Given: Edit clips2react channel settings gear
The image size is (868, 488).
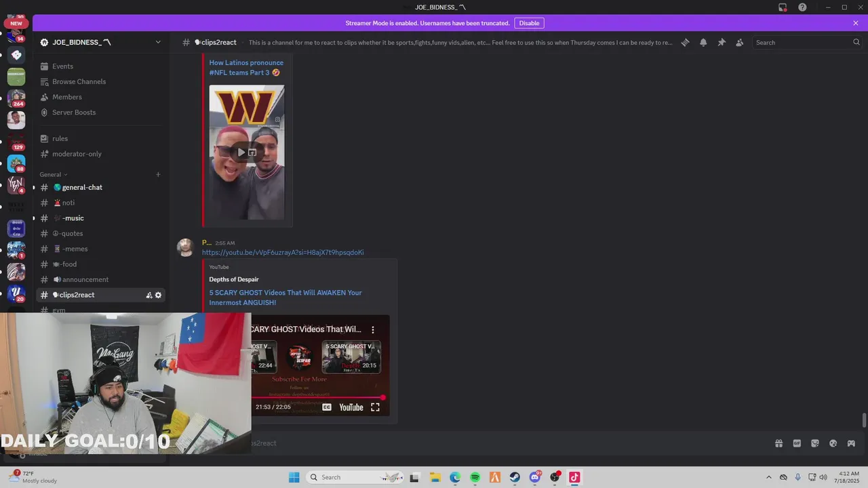Looking at the screenshot, I should coord(159,295).
